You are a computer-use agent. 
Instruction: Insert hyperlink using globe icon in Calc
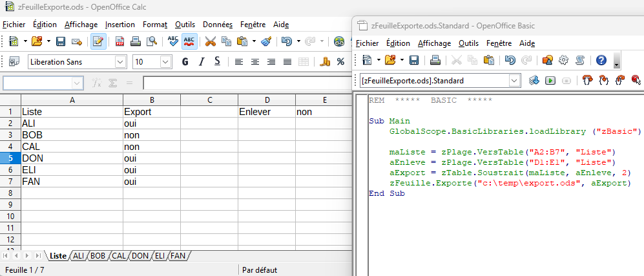339,41
